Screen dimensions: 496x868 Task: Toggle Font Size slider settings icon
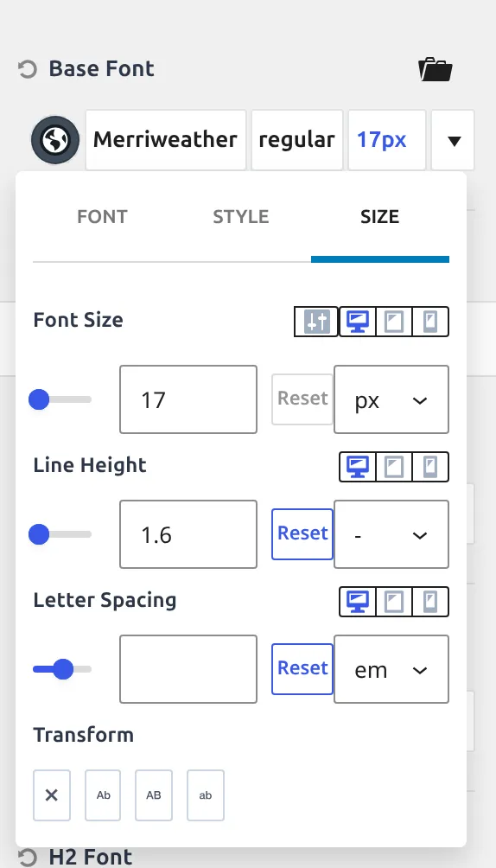pyautogui.click(x=316, y=322)
